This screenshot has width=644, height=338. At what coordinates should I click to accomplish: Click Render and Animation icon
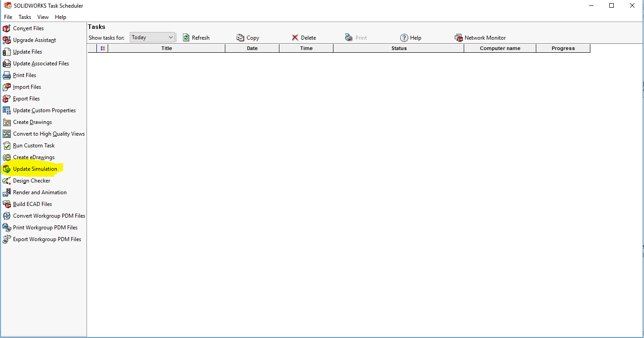click(x=6, y=192)
